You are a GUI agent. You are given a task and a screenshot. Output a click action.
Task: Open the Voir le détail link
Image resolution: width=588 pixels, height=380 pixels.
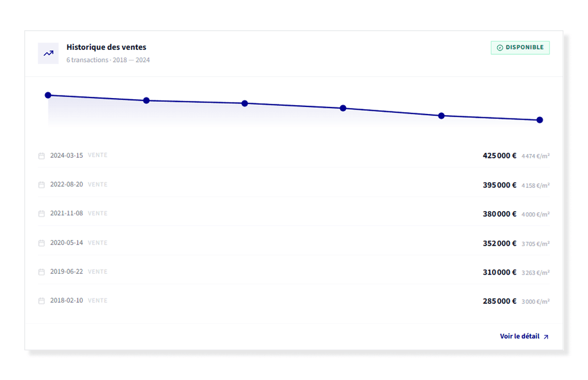click(520, 336)
